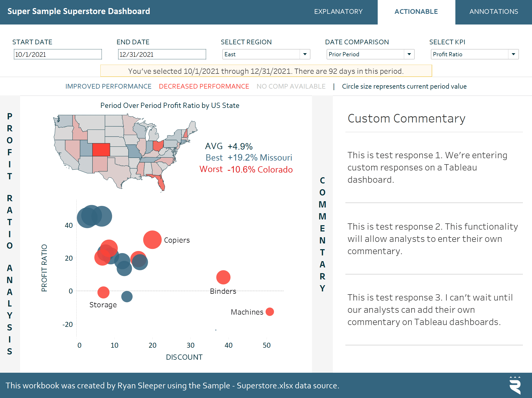Select the ACTIONABLE tab
532x398 pixels.
click(x=416, y=12)
